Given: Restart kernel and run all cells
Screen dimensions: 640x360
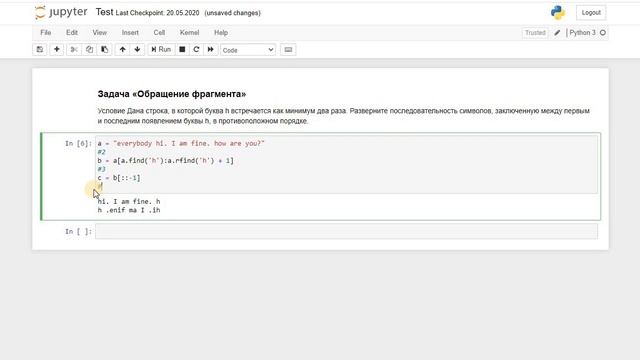Looking at the screenshot, I should click(211, 50).
